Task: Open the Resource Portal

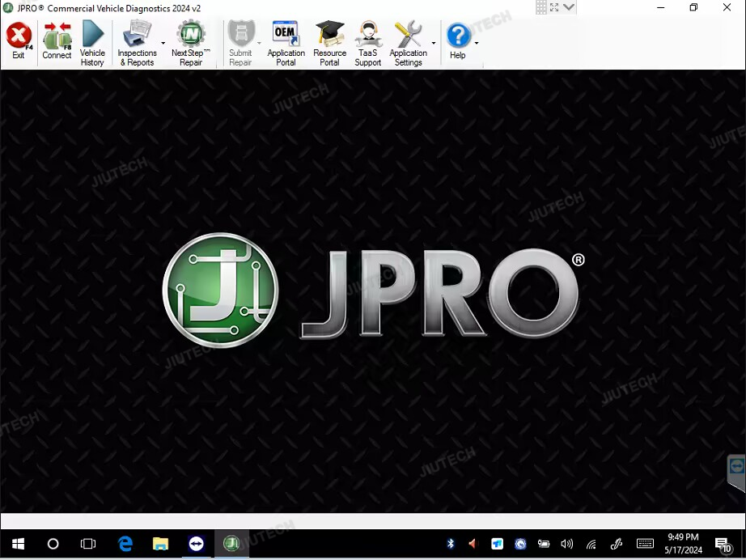Action: click(329, 44)
